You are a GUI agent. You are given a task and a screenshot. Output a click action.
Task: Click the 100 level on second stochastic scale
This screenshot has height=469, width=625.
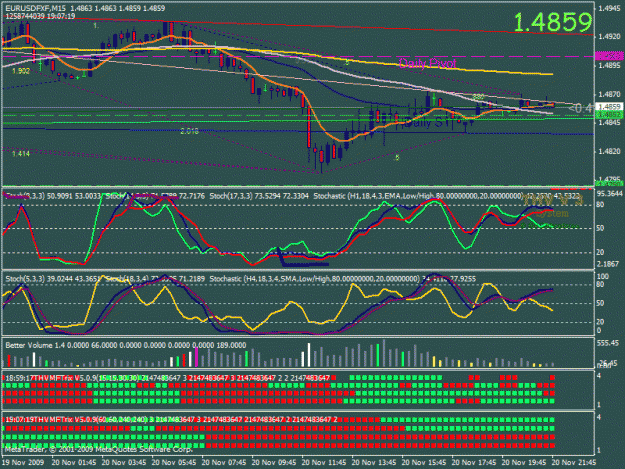coord(603,277)
